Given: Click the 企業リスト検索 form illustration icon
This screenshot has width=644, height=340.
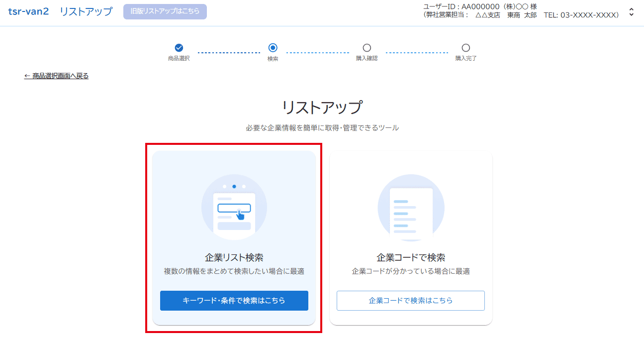Looking at the screenshot, I should (234, 207).
